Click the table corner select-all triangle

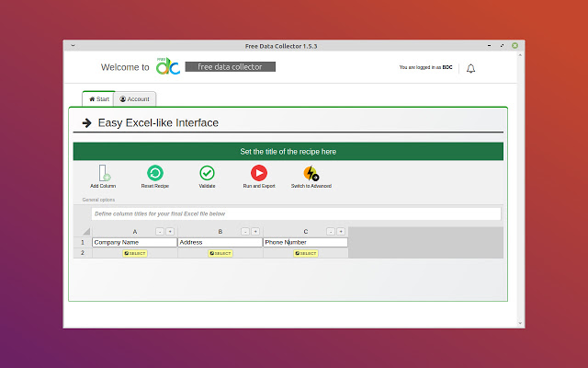click(x=85, y=232)
